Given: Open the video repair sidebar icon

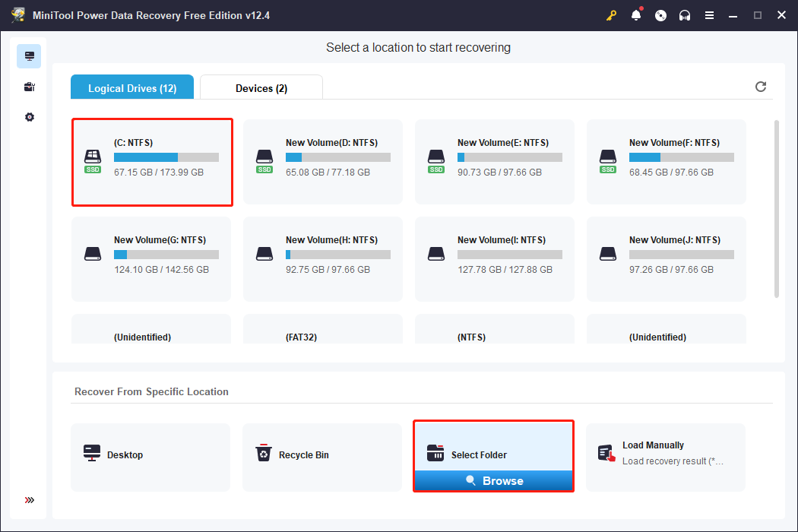Looking at the screenshot, I should tap(28, 86).
